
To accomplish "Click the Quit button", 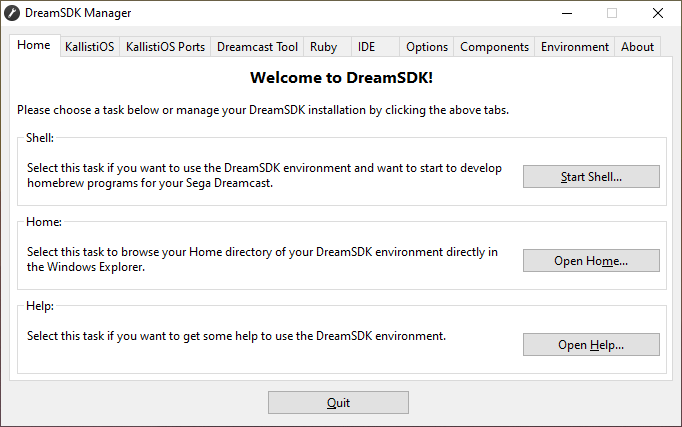I will (338, 403).
